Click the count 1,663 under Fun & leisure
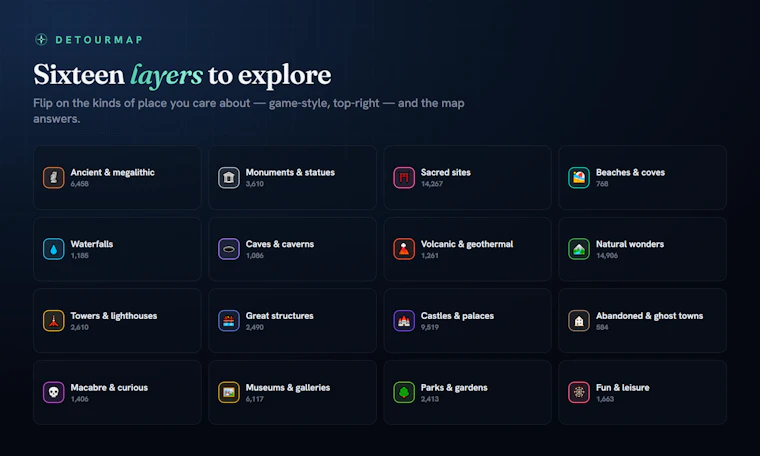This screenshot has height=456, width=760. tap(604, 399)
